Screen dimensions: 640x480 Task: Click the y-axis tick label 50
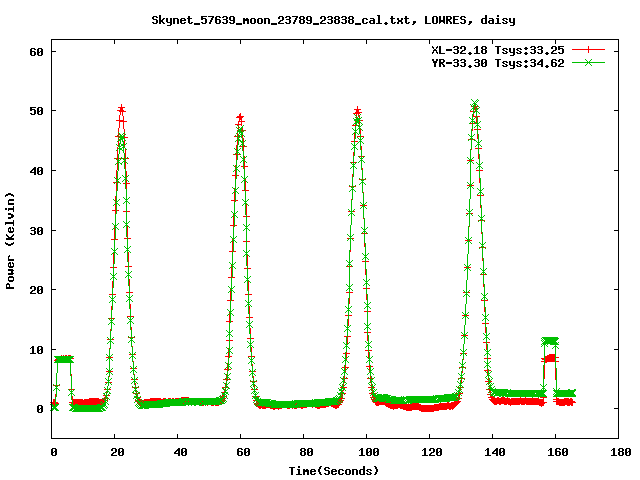click(x=36, y=111)
